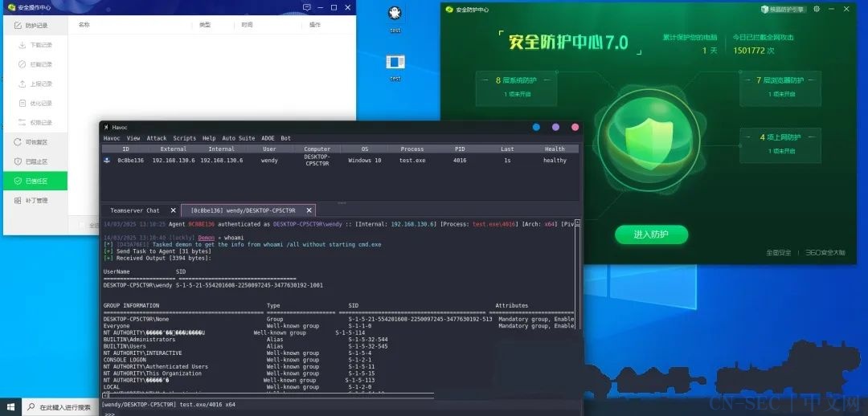Open the Bot menu in Havoc
The height and width of the screenshot is (416, 868).
coord(285,138)
